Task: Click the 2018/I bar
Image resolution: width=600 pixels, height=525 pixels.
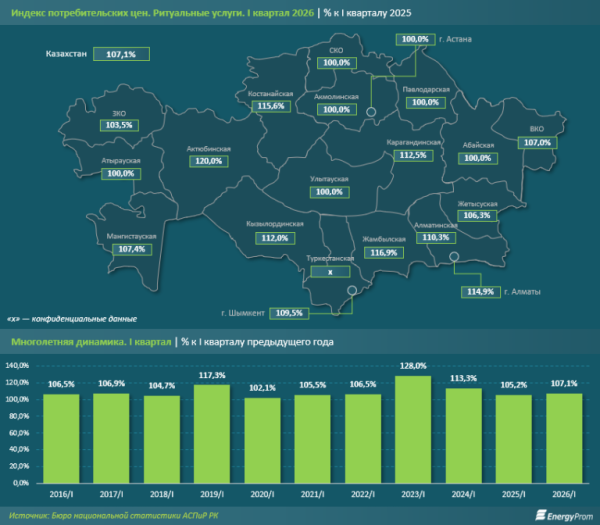Action: (162, 439)
